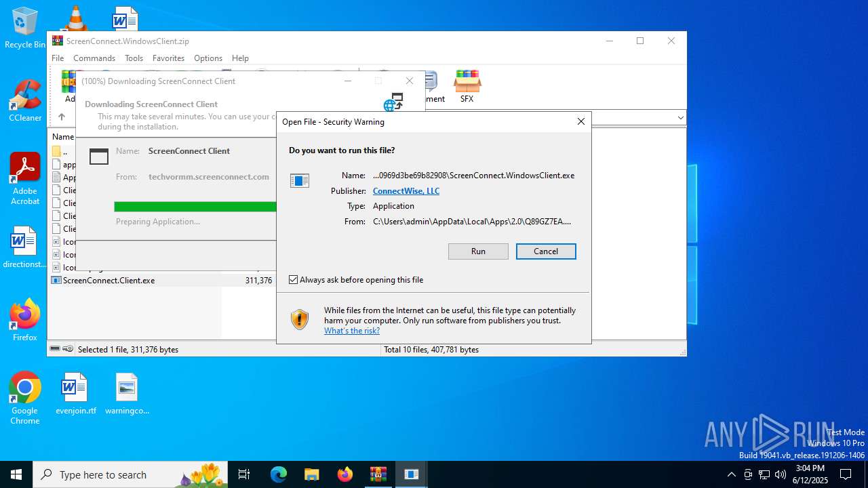The image size is (868, 488).
Task: Click the Name column header in WinRAR
Action: point(63,137)
